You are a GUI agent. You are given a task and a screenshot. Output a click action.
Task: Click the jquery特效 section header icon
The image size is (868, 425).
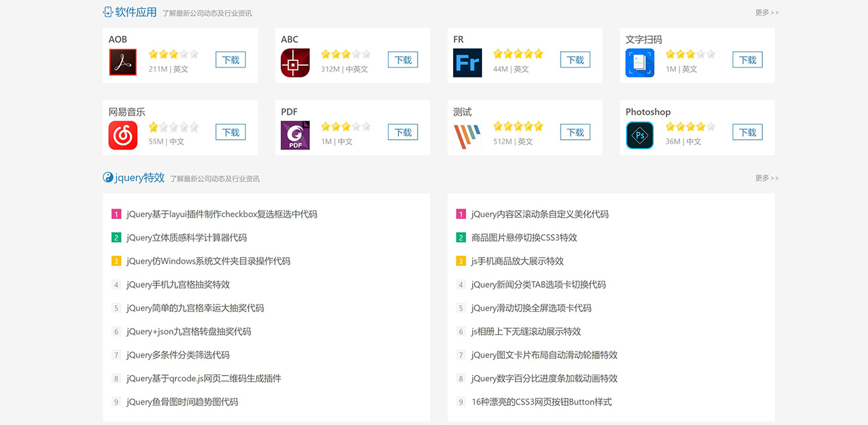108,177
